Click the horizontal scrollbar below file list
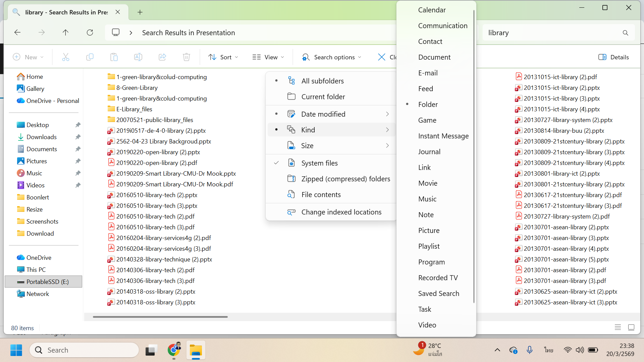The image size is (644, 362). pyautogui.click(x=160, y=317)
